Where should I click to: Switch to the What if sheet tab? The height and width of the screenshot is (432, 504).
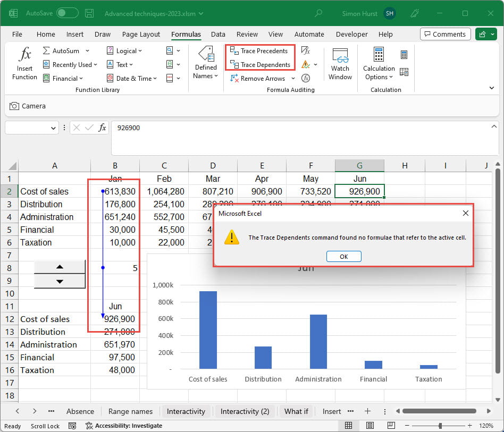click(x=296, y=411)
